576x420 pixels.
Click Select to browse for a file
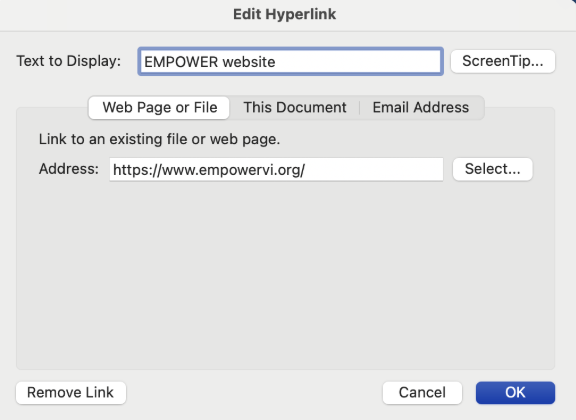coord(492,169)
